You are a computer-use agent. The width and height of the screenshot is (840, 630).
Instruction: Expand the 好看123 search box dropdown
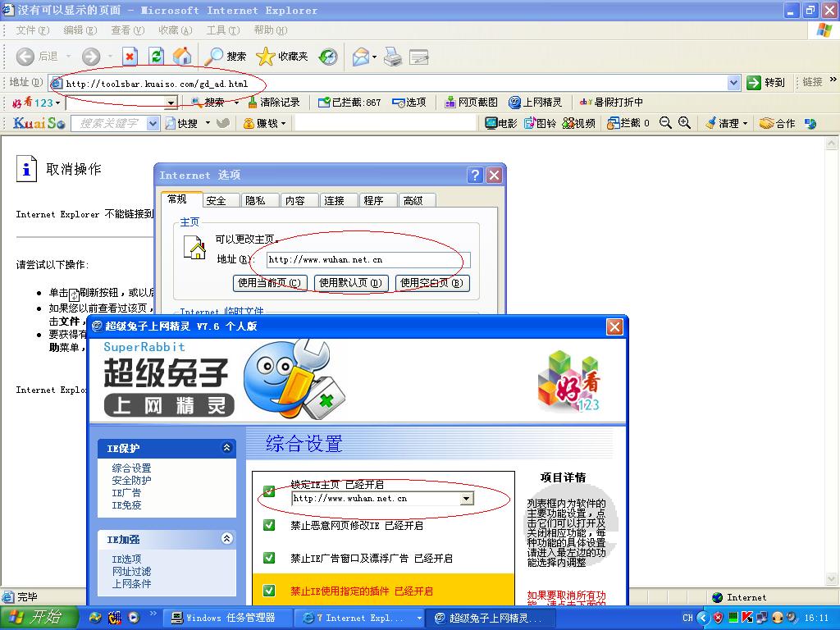click(x=171, y=103)
